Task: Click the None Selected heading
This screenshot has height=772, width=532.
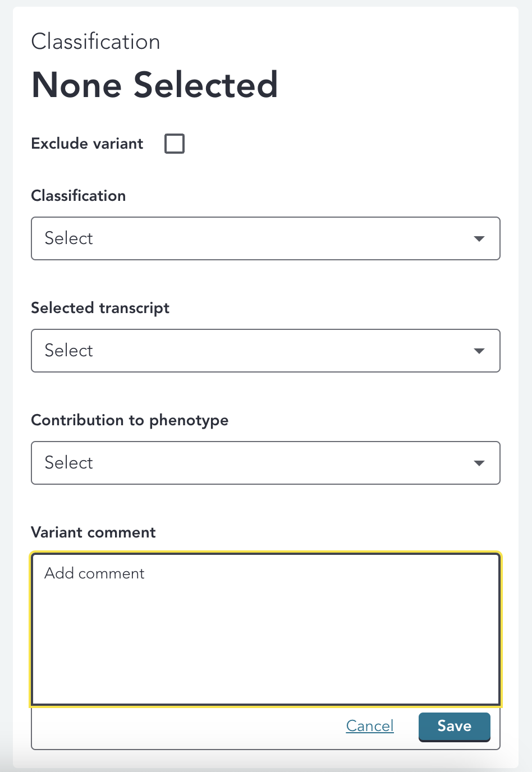Action: pos(155,85)
